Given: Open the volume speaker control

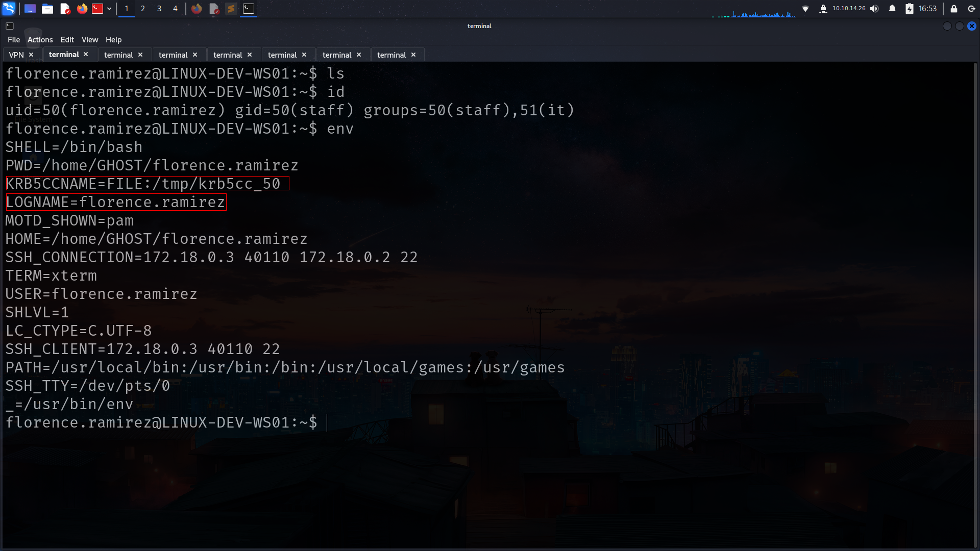Looking at the screenshot, I should point(874,9).
